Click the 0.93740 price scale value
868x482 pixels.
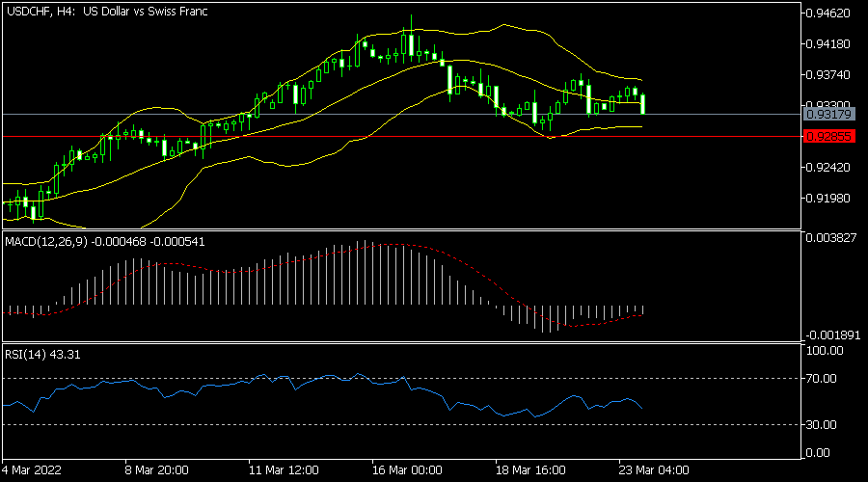coord(828,74)
